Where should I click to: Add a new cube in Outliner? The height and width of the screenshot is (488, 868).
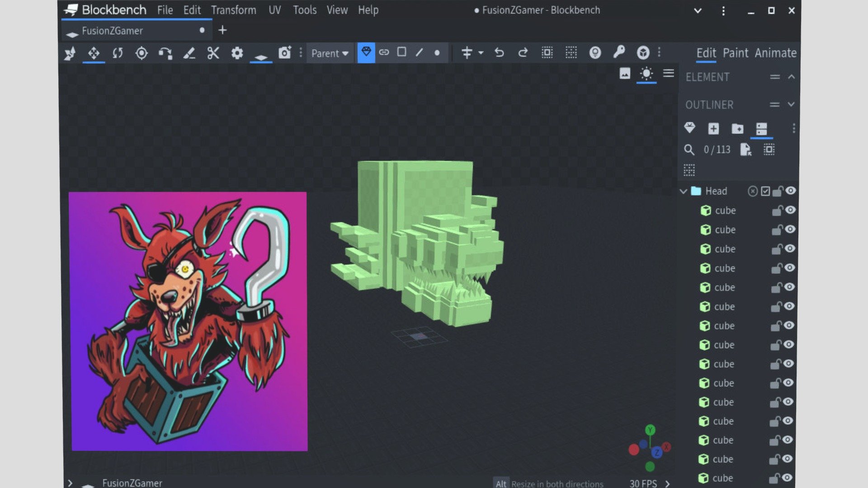[713, 129]
